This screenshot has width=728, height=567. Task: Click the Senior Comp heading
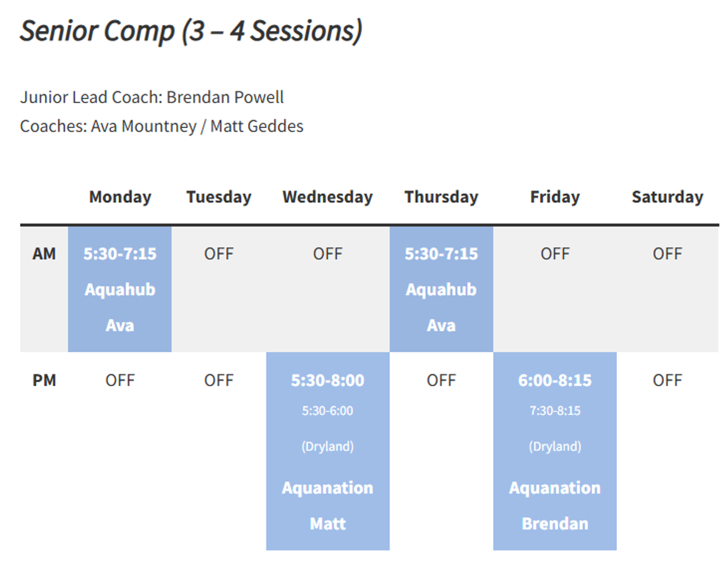(x=191, y=31)
